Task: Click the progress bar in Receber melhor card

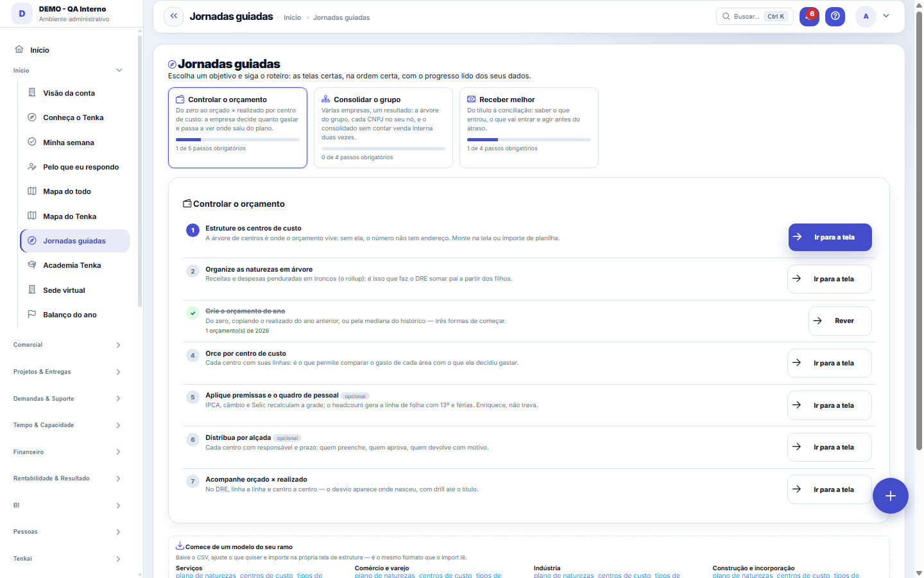Action: pyautogui.click(x=529, y=139)
